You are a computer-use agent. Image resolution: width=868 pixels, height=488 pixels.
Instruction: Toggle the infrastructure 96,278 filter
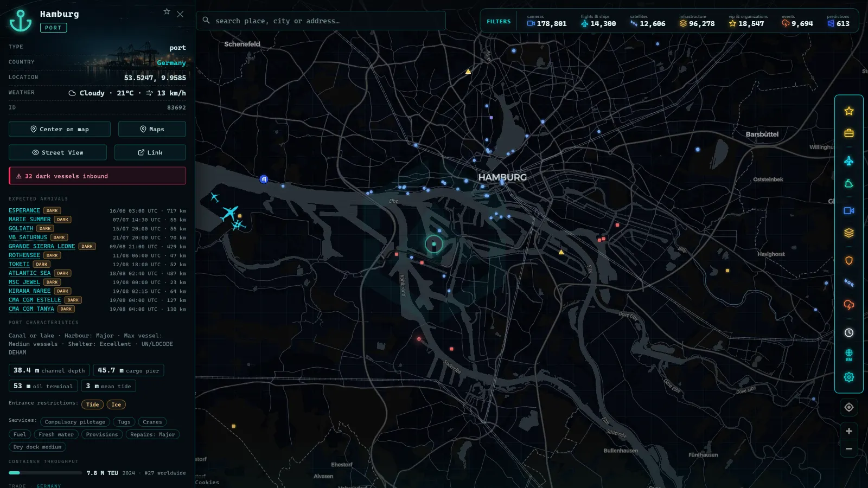(x=697, y=21)
